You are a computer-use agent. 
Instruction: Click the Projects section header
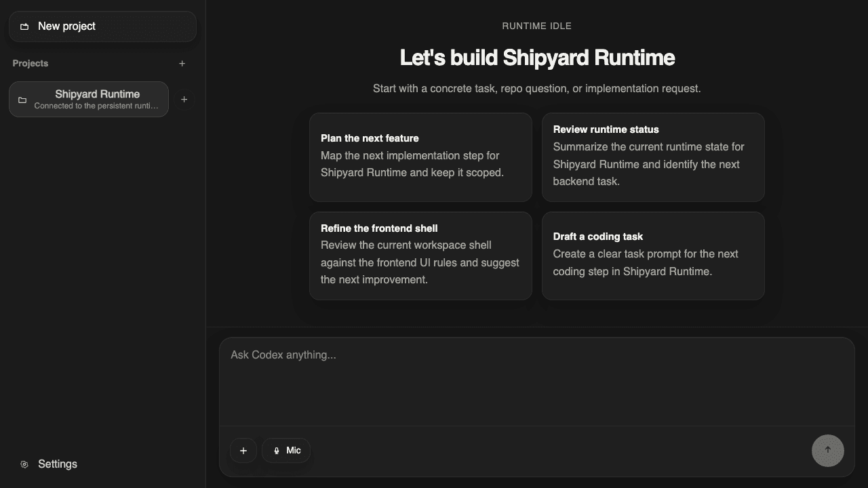(x=30, y=63)
